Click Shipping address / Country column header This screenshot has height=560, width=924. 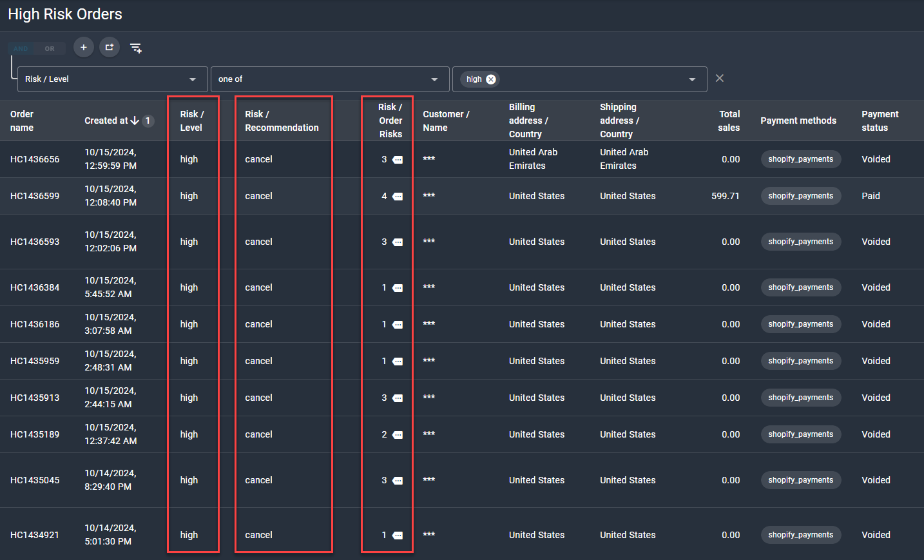619,121
